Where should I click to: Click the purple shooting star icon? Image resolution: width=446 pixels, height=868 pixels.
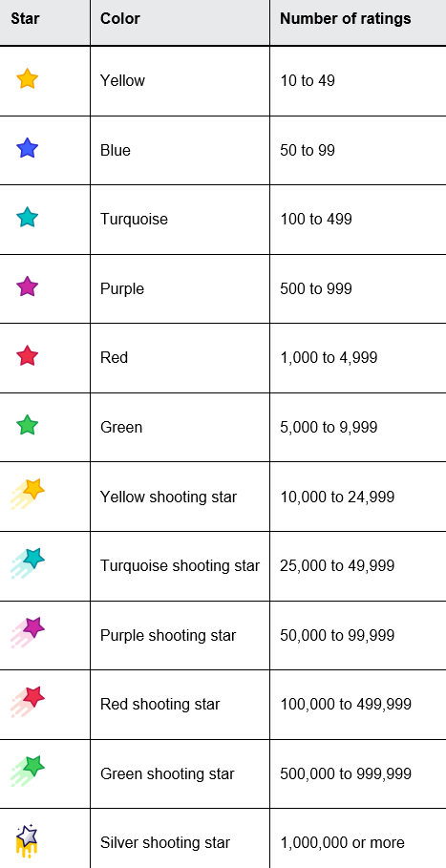[x=27, y=633]
